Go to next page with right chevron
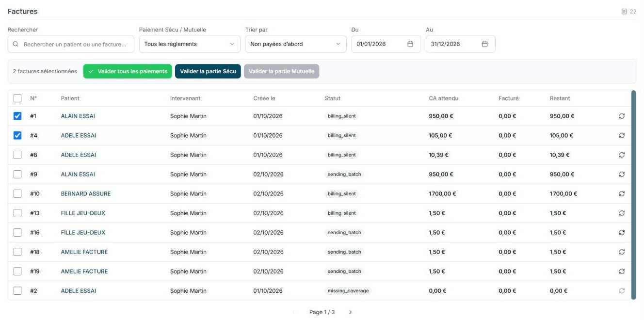 (x=351, y=312)
